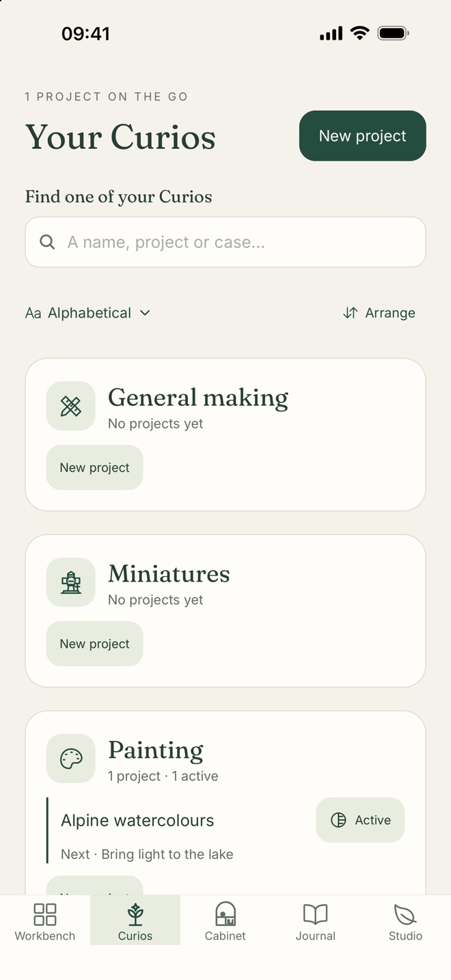Toggle the Active status on Alpine watercolours
Screen dimensions: 451x980
click(x=360, y=820)
